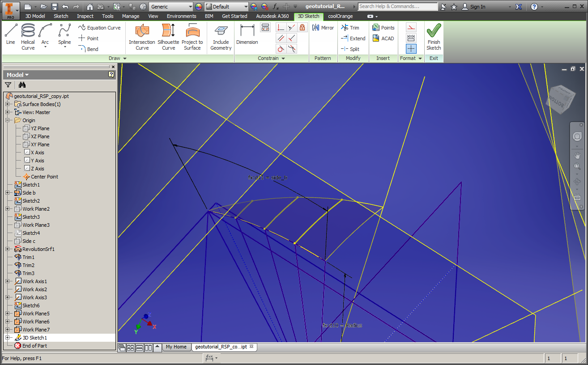Use Project to Surface tool
Viewport: 588px width, 365px height.
(192, 37)
